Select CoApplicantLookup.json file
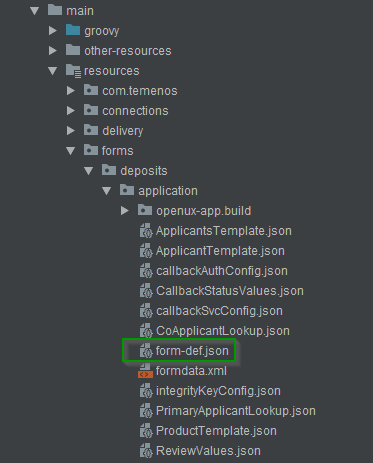Image resolution: width=373 pixels, height=463 pixels. pos(223,331)
